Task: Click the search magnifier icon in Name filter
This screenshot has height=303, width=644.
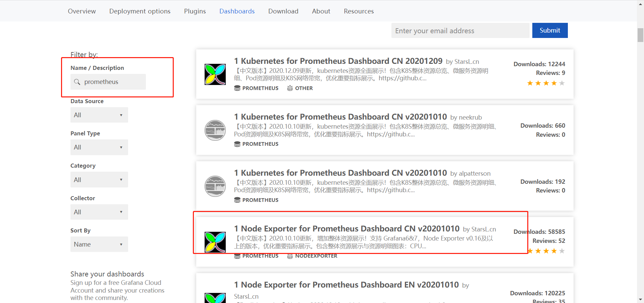Action: pos(77,82)
